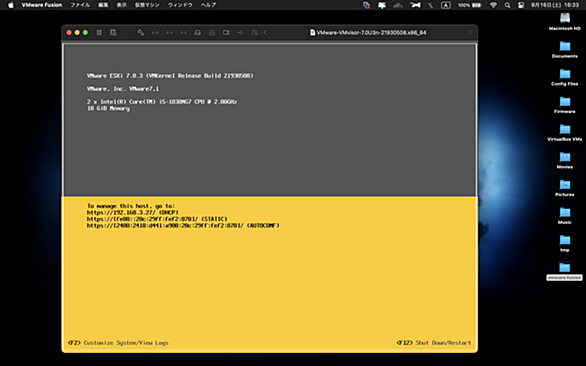Screen dimensions: 586x366
Task: Open the ウィンドウ menu
Action: (180, 5)
